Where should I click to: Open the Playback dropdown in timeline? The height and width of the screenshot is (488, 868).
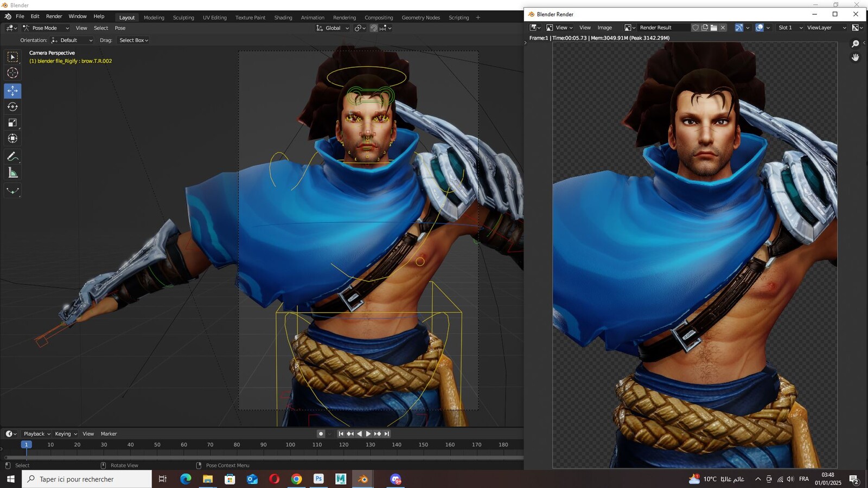coord(37,434)
